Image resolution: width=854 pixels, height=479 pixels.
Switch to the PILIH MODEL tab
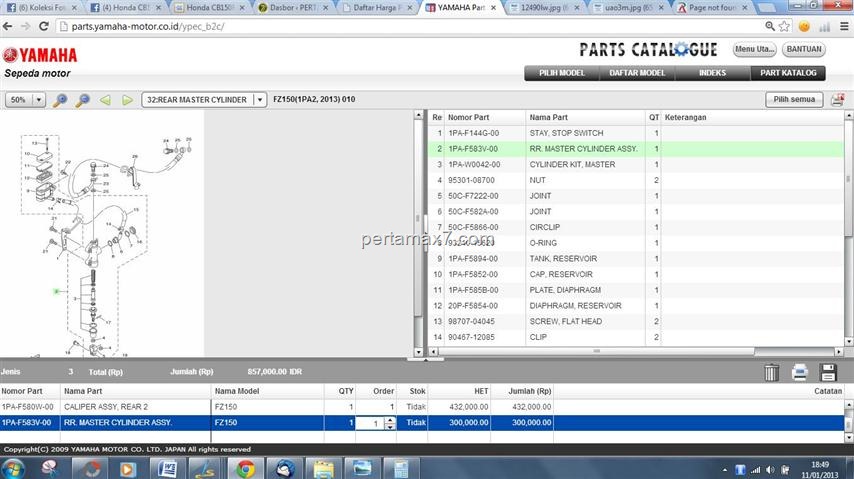pos(562,73)
